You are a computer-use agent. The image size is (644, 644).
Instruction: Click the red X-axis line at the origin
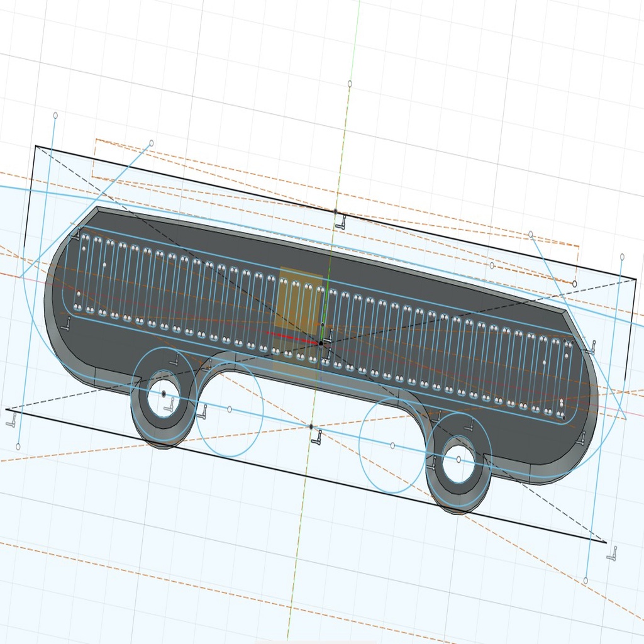tap(293, 336)
